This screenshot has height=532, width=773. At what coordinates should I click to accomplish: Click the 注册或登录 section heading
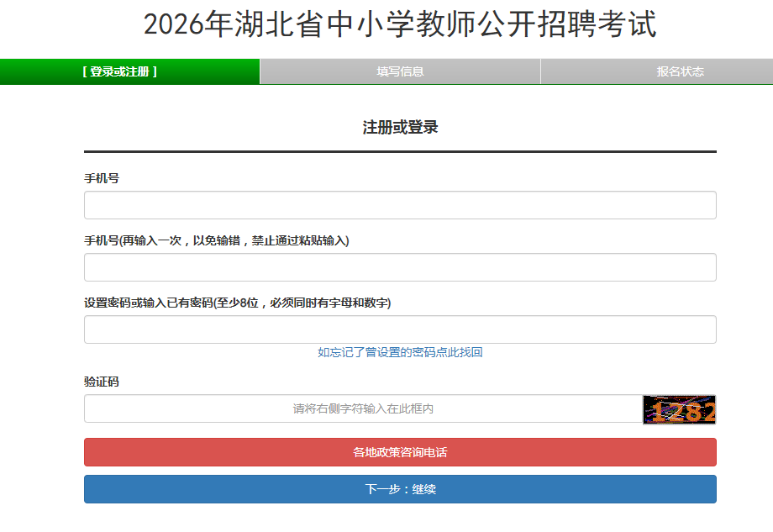pos(400,128)
